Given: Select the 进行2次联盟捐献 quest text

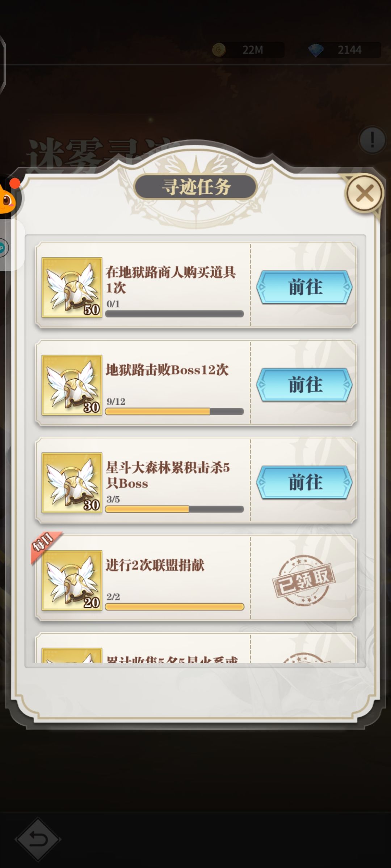Looking at the screenshot, I should point(155,565).
